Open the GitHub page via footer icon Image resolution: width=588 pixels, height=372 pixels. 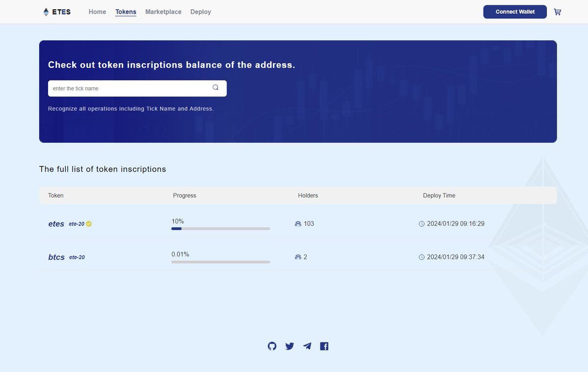(272, 346)
